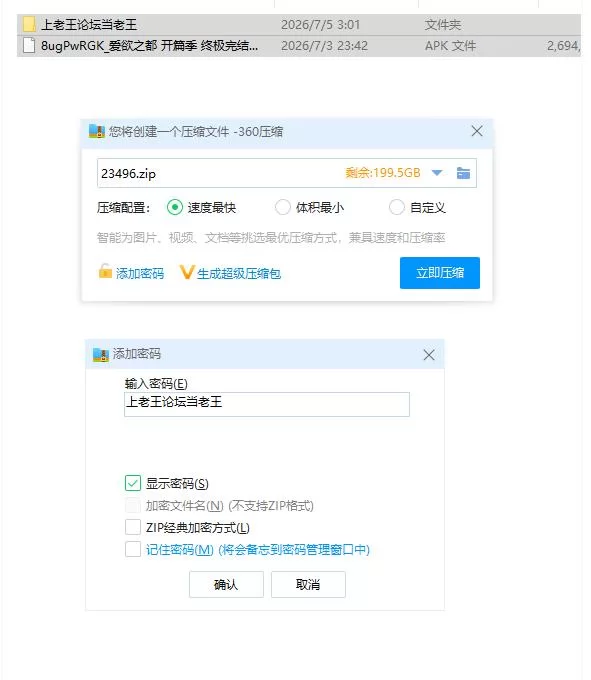
Task: Click the APK file icon of 8ugPwRGK
Action: pyautogui.click(x=29, y=45)
